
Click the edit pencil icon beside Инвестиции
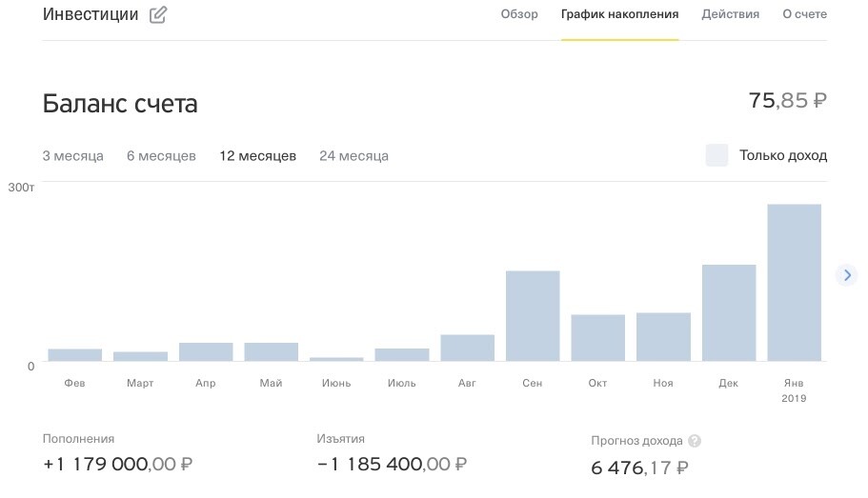point(158,14)
